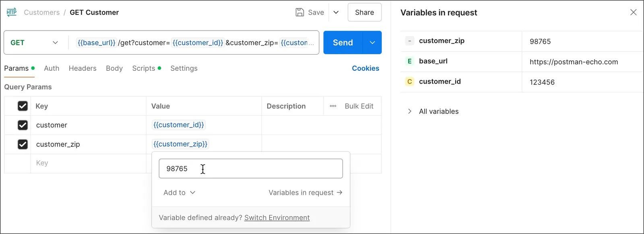Switch to the Headers tab
644x234 pixels.
click(x=83, y=68)
